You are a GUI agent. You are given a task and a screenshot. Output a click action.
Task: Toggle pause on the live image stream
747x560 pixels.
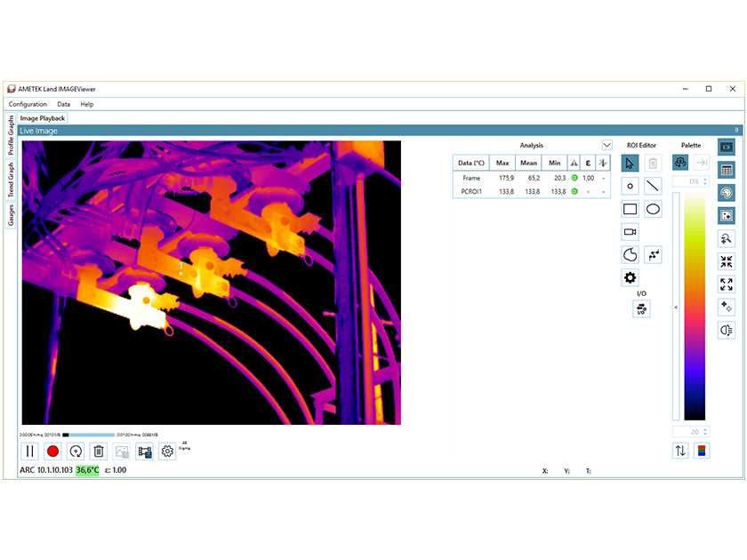point(29,451)
